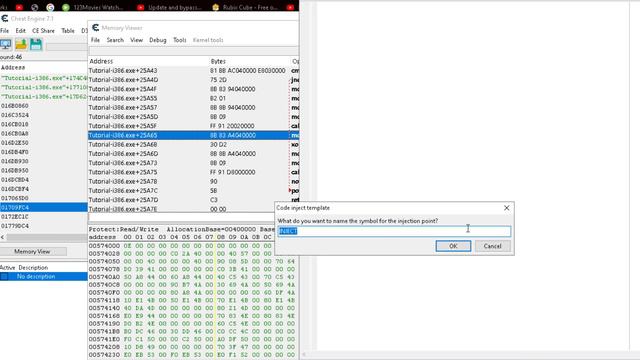Click the save floppy disk icon in Cheat Engine

tap(36, 44)
